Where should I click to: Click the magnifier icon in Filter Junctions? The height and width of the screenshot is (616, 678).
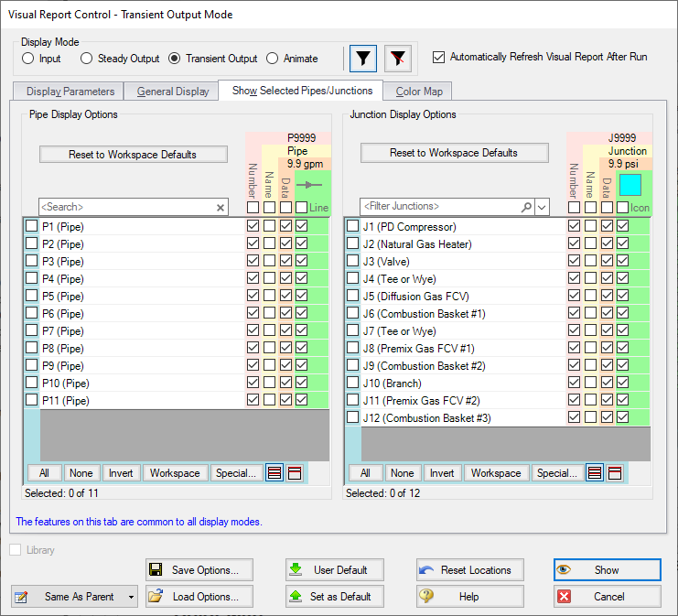[526, 208]
